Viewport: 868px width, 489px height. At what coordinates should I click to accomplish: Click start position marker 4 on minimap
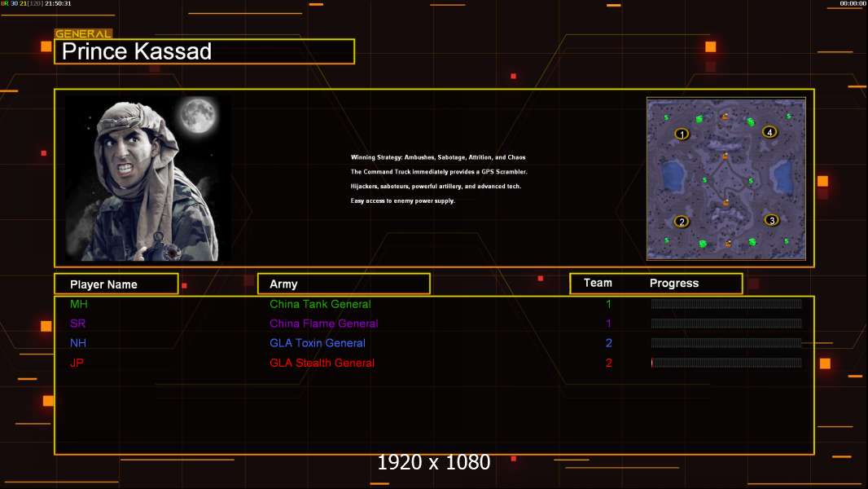click(x=769, y=132)
